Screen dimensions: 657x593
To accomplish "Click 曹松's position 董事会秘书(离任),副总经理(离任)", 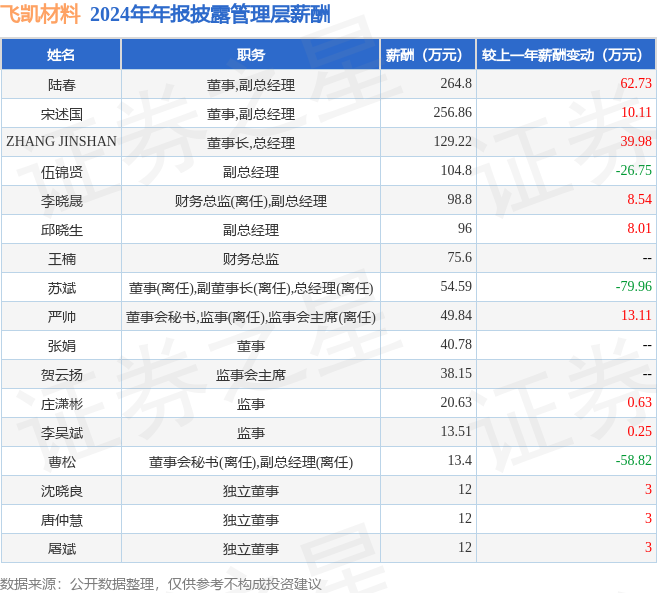I will 251,462.
